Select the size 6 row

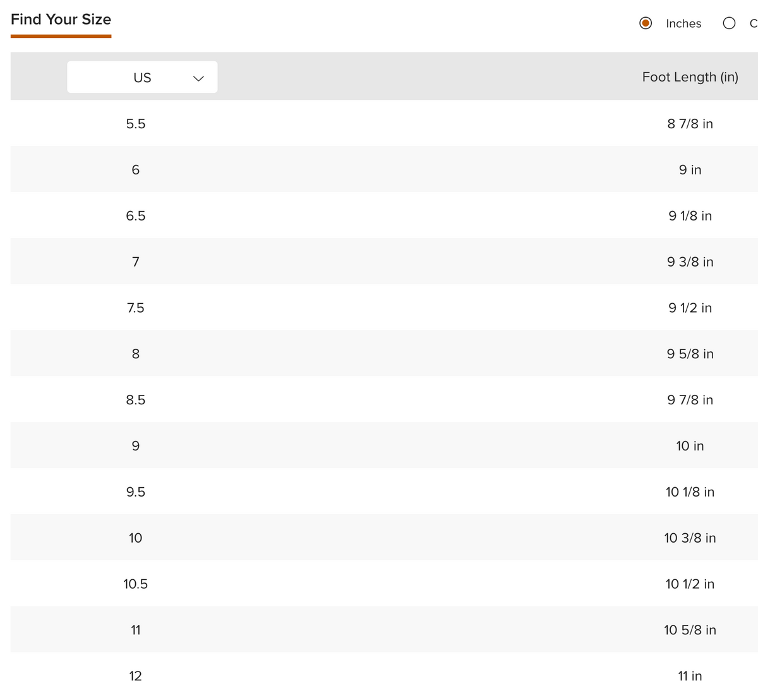(x=384, y=169)
